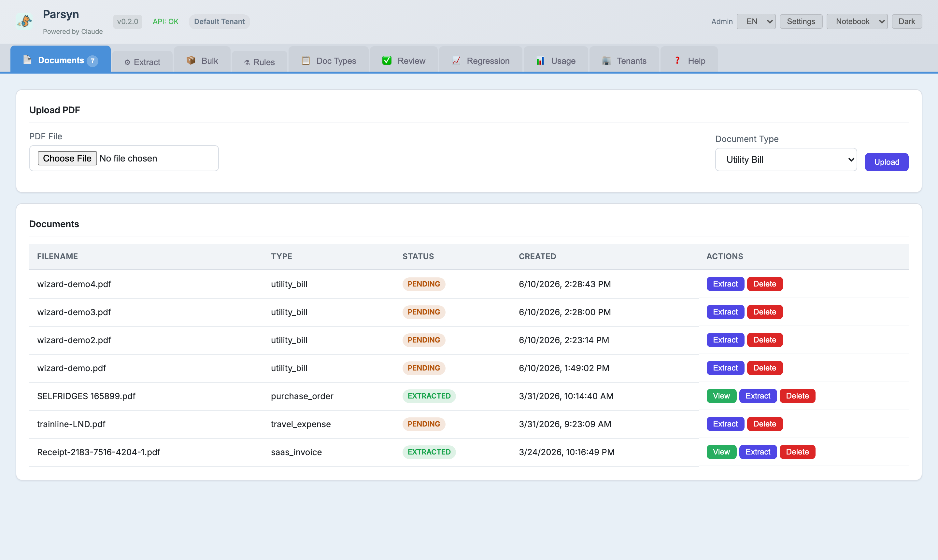This screenshot has width=938, height=560.
Task: Click the package icon on Bulk tab
Action: pyautogui.click(x=191, y=60)
